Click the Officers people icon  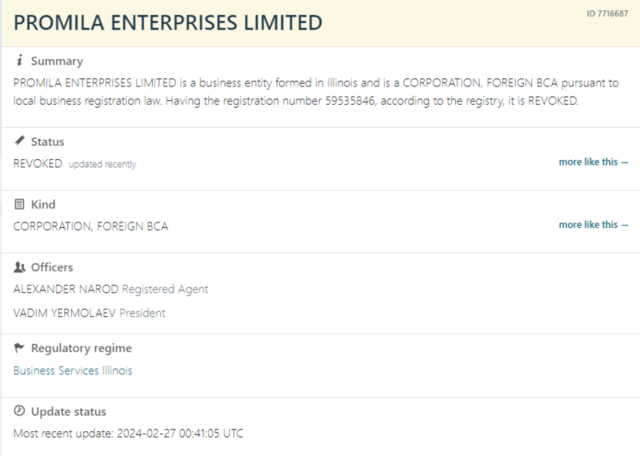tap(19, 267)
